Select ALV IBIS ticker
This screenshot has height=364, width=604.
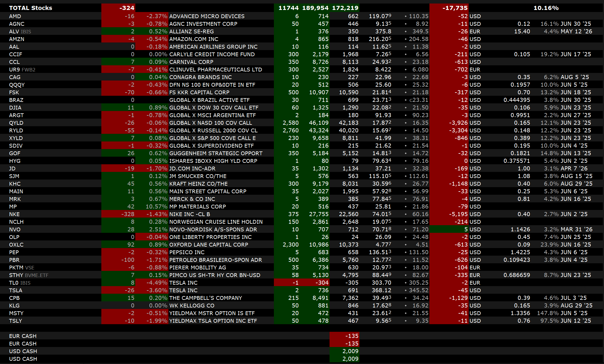pos(20,31)
